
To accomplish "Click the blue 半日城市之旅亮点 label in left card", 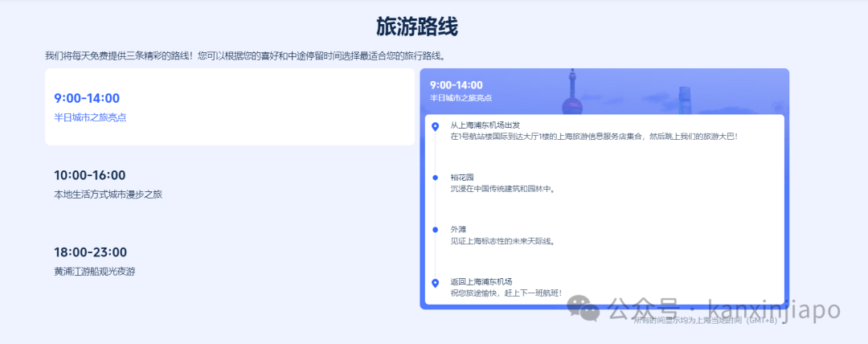I will [x=90, y=117].
